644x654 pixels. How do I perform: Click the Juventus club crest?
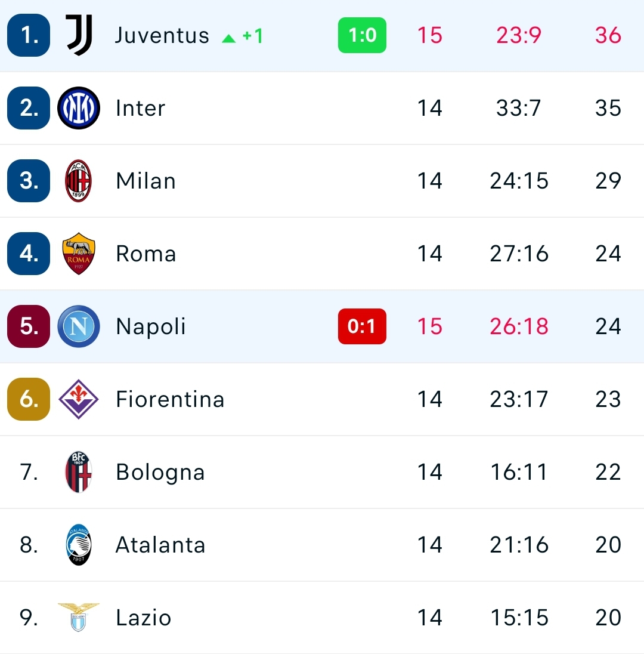(x=79, y=36)
